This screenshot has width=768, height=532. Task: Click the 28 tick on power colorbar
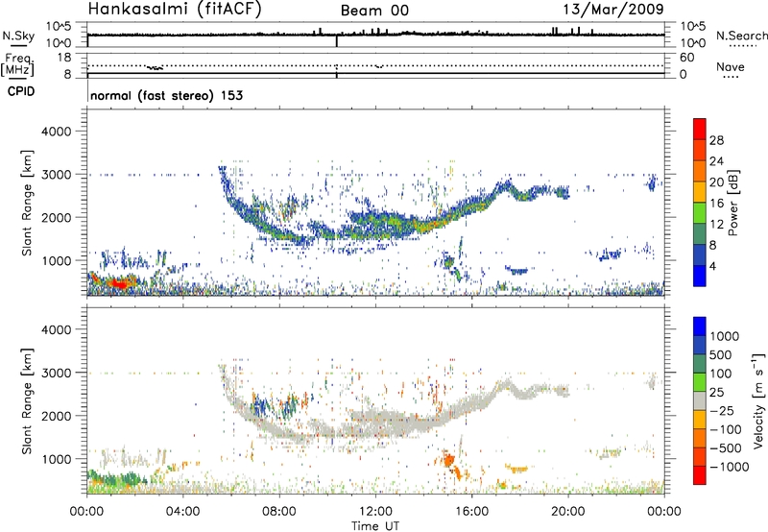click(716, 140)
